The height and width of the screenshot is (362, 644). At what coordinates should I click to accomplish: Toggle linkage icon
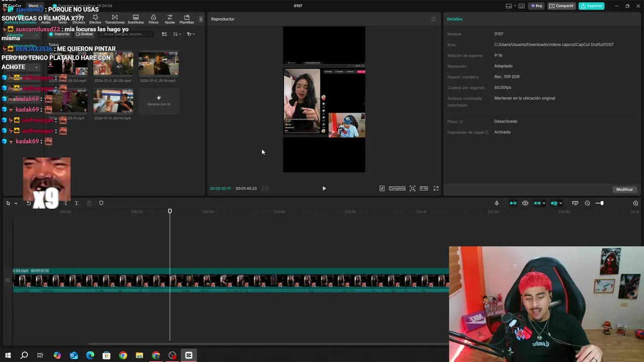click(x=537, y=203)
